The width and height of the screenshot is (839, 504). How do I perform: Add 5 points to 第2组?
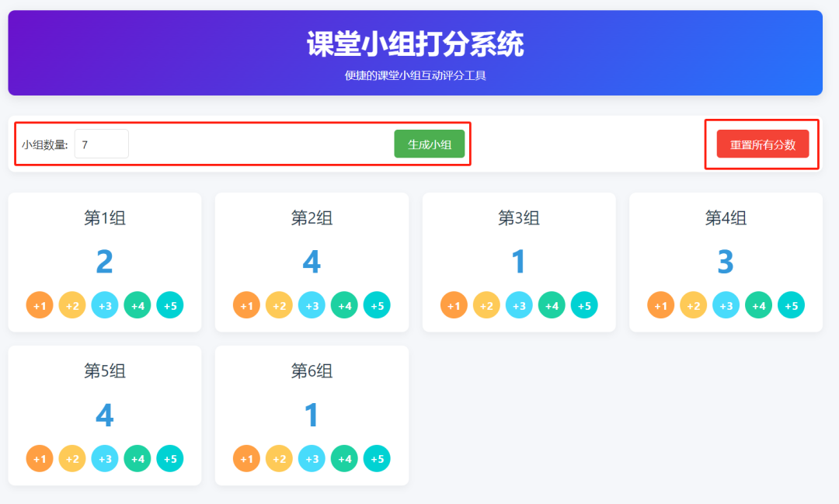point(377,305)
